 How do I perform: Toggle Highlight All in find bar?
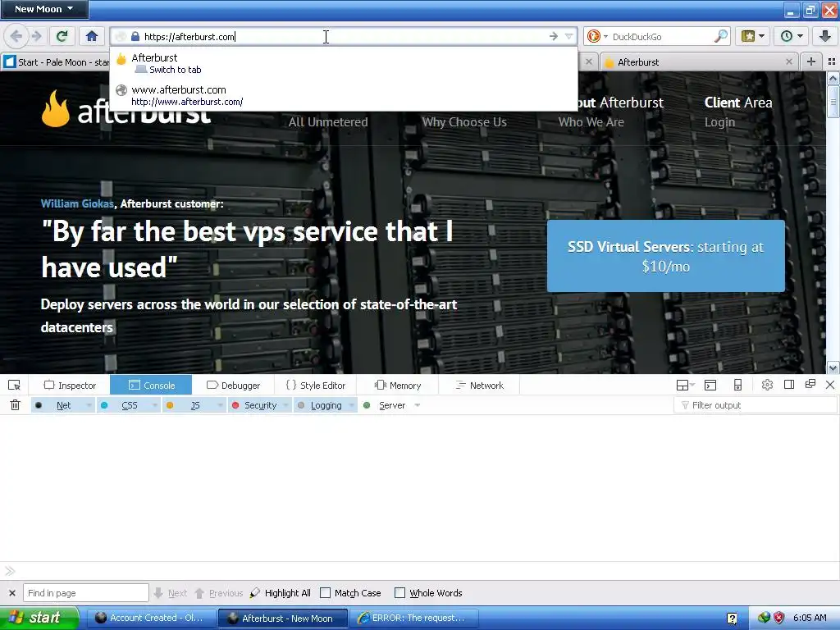281,593
